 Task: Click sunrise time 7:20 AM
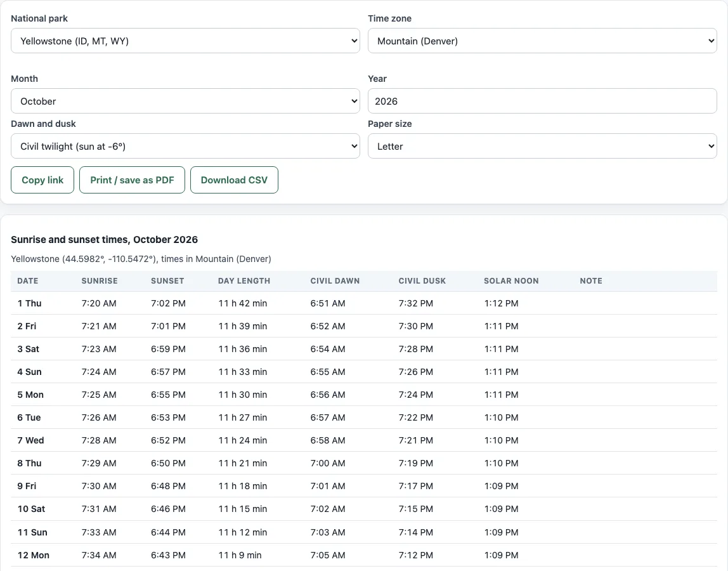coord(99,303)
